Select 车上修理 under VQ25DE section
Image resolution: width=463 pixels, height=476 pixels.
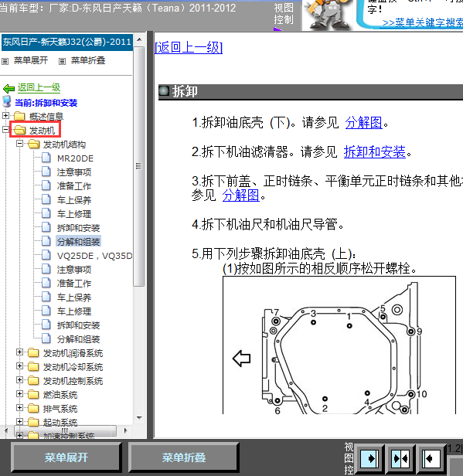tap(74, 311)
